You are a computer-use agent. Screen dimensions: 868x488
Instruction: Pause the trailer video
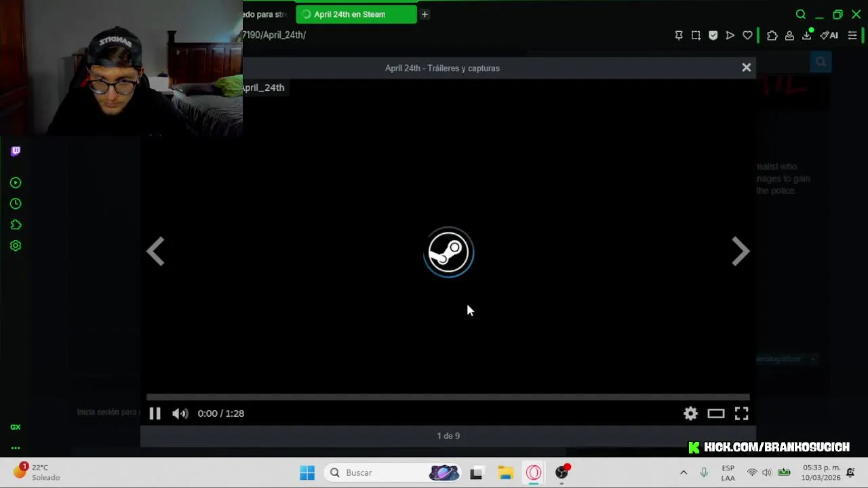click(155, 413)
